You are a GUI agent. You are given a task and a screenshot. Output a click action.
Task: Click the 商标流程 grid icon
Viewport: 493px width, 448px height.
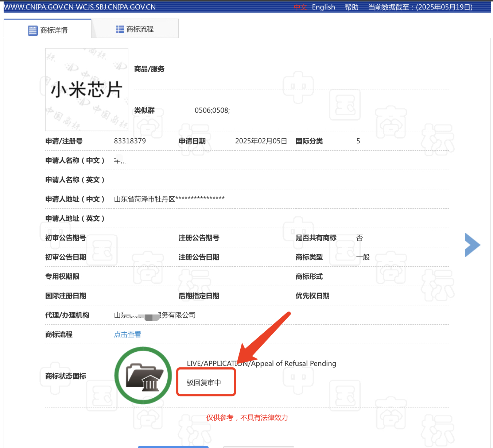coord(120,30)
